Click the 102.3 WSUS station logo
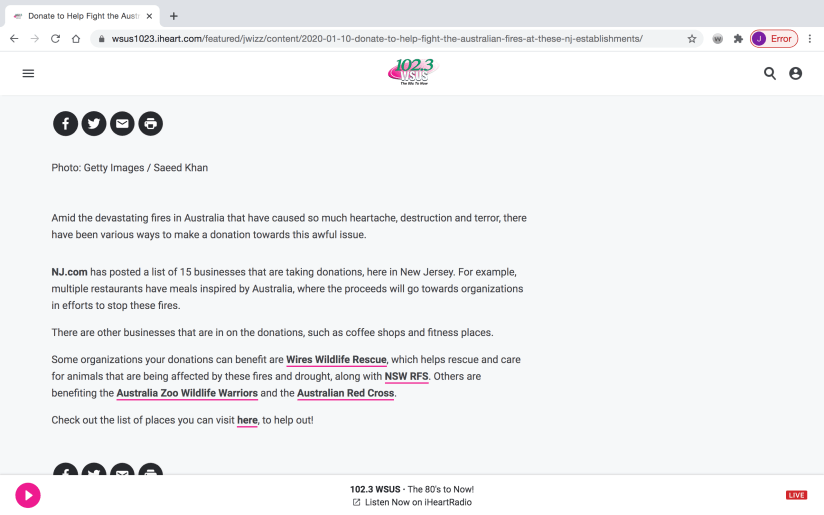The width and height of the screenshot is (824, 515). [412, 72]
